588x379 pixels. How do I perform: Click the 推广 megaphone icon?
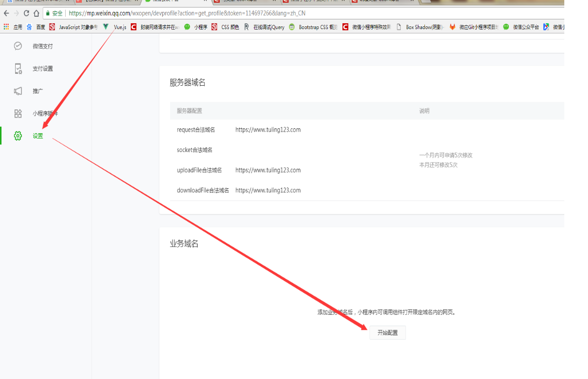point(18,91)
